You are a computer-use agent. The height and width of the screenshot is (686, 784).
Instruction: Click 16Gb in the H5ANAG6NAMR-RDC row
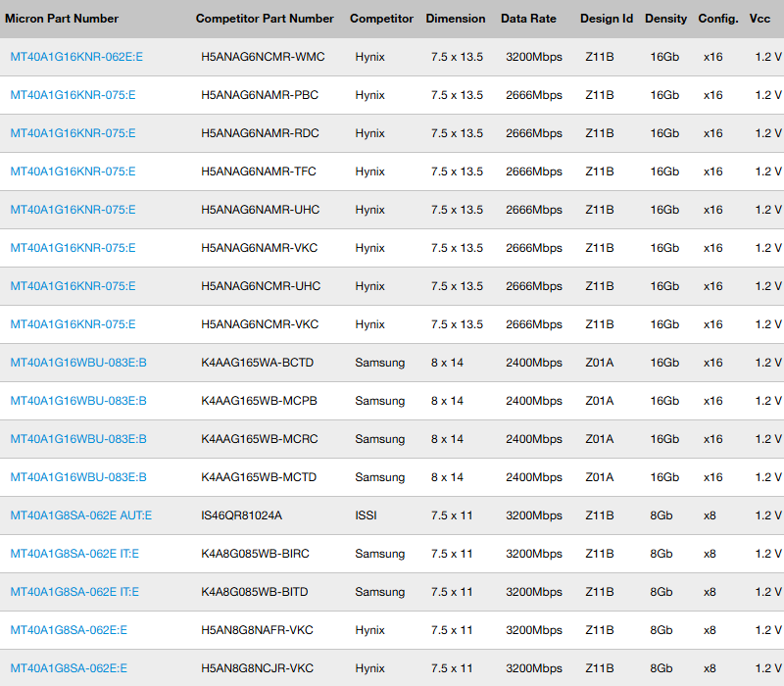coord(664,133)
